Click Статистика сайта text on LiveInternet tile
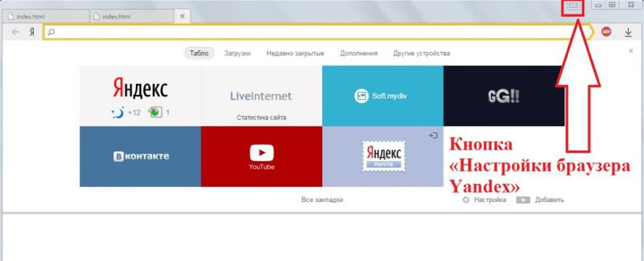The height and width of the screenshot is (261, 644). [261, 118]
